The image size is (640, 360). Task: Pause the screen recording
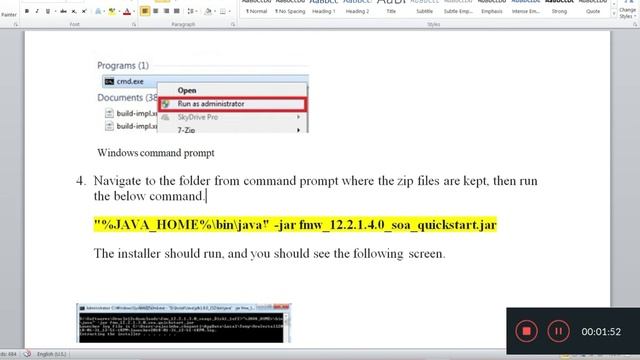tap(558, 331)
